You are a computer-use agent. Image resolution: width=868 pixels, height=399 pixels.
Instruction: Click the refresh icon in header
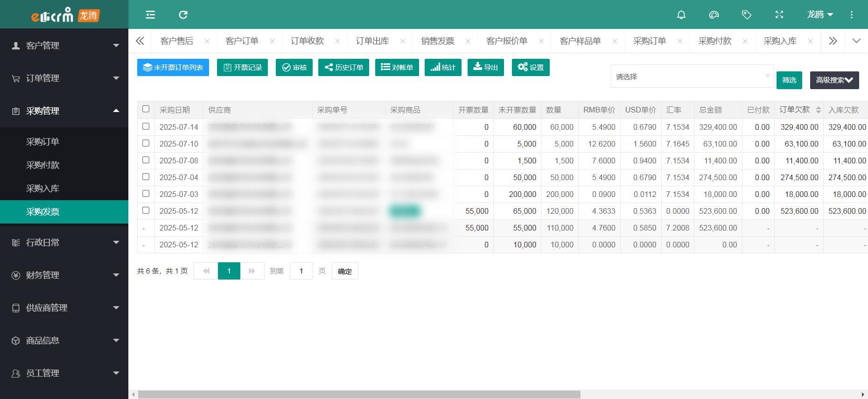(183, 15)
